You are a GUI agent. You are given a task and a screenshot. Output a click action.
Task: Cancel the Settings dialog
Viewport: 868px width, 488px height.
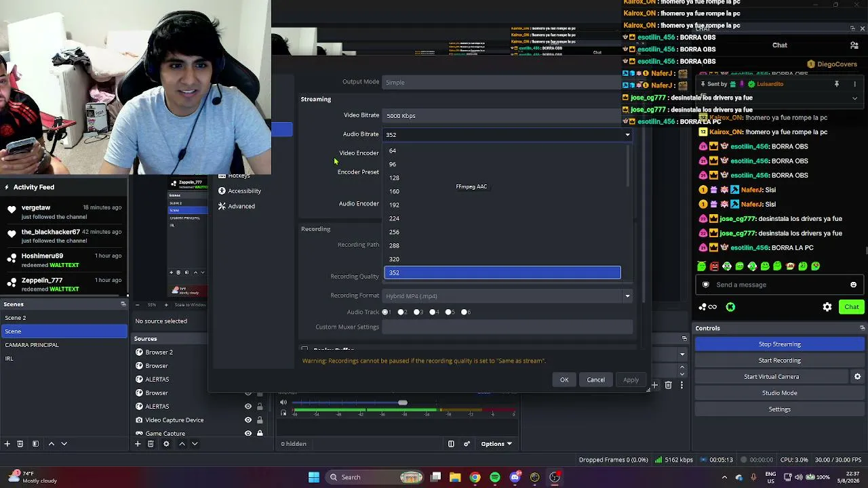[595, 380]
